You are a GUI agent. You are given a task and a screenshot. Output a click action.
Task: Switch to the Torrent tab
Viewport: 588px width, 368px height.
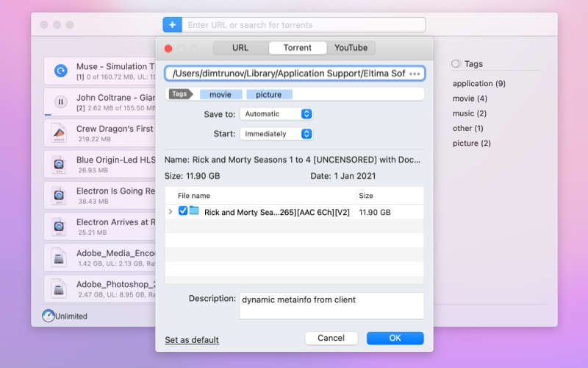coord(298,48)
